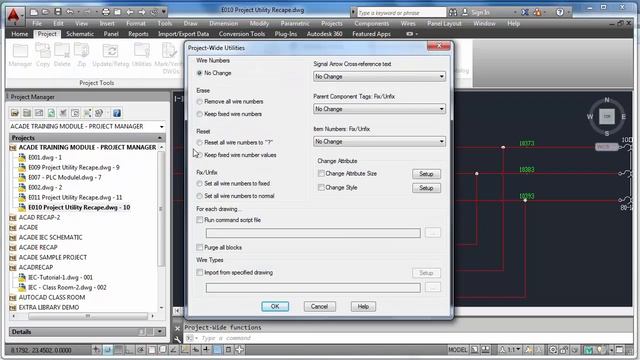This screenshot has height=360, width=640.
Task: Open the Sign In account dropdown
Action: click(x=515, y=12)
